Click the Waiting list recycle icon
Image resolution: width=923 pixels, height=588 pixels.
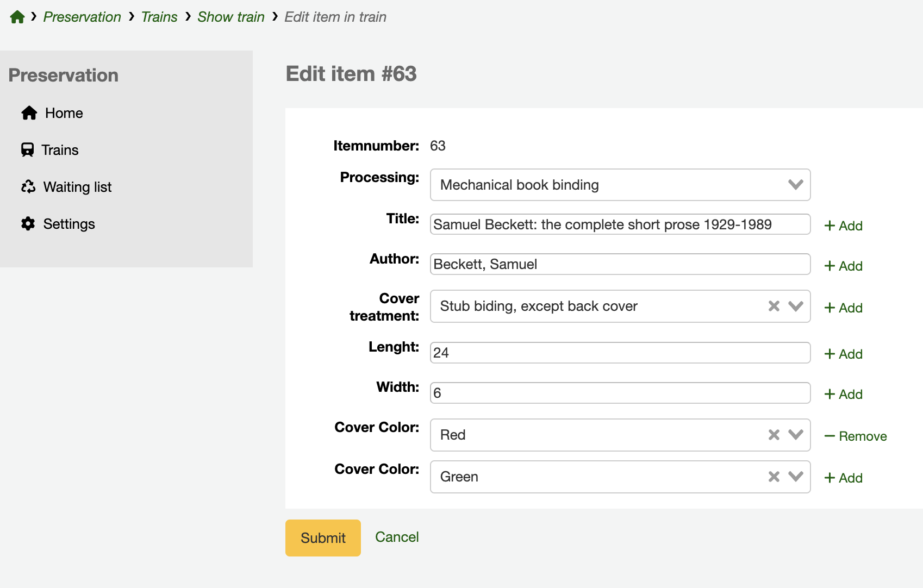[x=29, y=186]
